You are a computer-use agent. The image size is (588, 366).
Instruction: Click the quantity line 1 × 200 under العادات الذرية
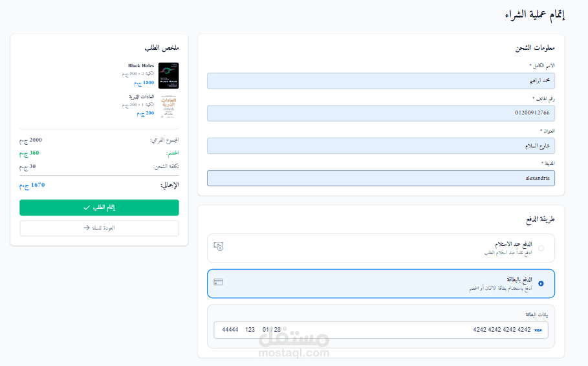point(138,105)
